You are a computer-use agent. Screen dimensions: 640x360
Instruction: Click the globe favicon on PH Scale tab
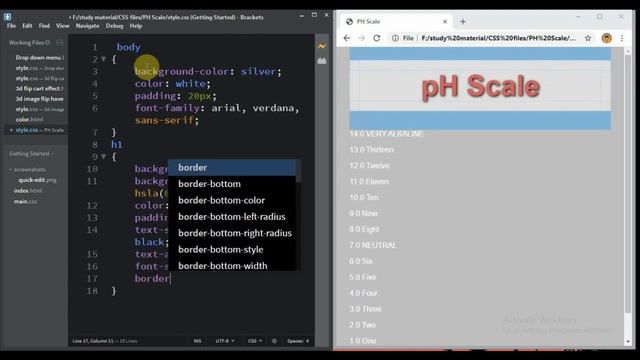349,22
